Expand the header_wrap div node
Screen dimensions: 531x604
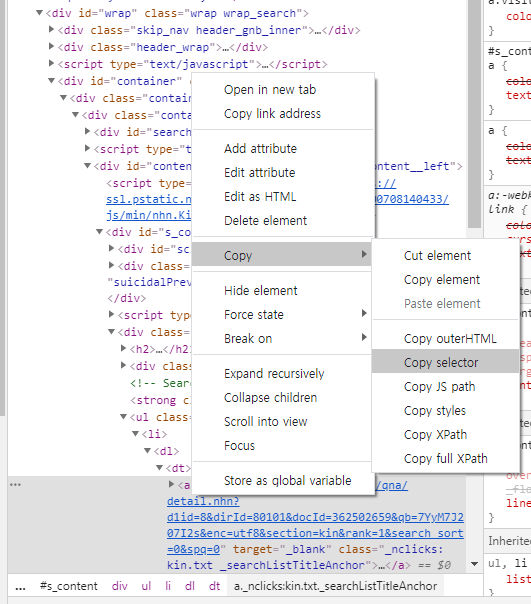point(51,46)
